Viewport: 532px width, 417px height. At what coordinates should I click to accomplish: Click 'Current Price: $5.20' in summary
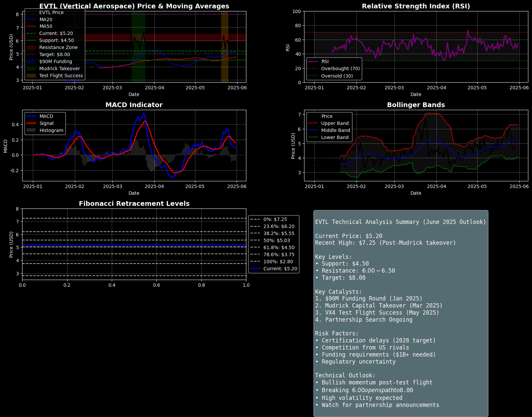coord(349,236)
